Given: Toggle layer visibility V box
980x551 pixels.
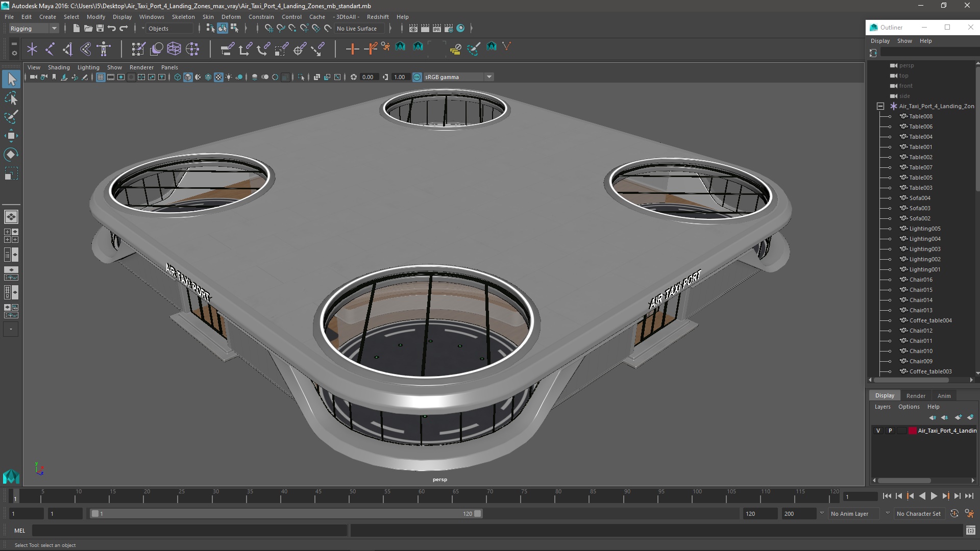Looking at the screenshot, I should click(878, 431).
